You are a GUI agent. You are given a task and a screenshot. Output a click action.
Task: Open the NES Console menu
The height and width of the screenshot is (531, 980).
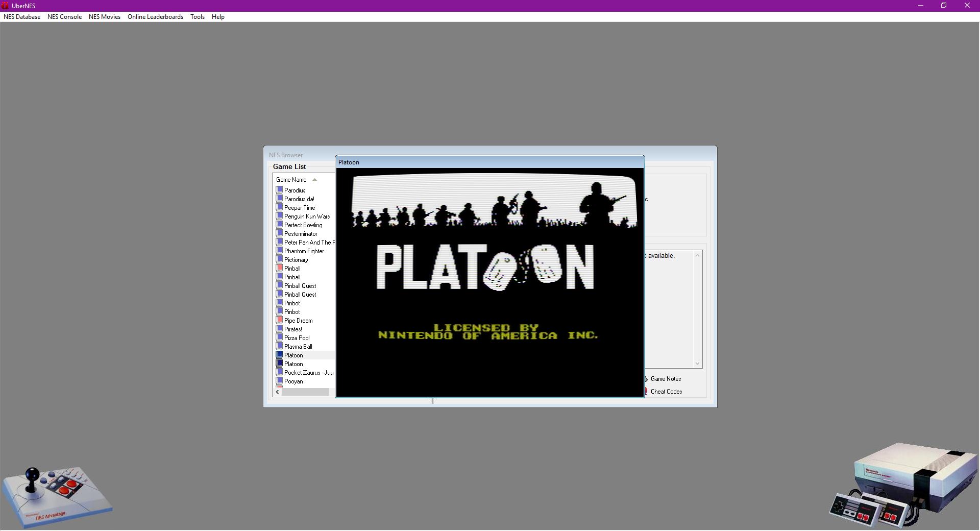coord(64,17)
